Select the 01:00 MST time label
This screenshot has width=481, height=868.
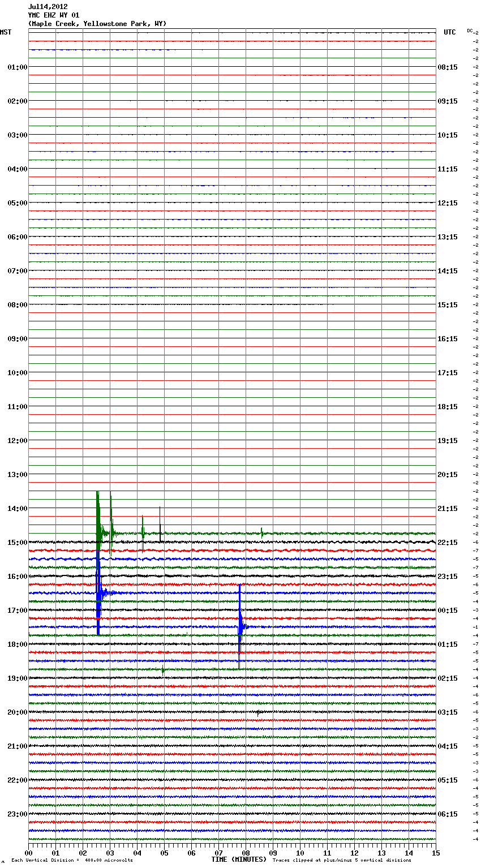[18, 67]
